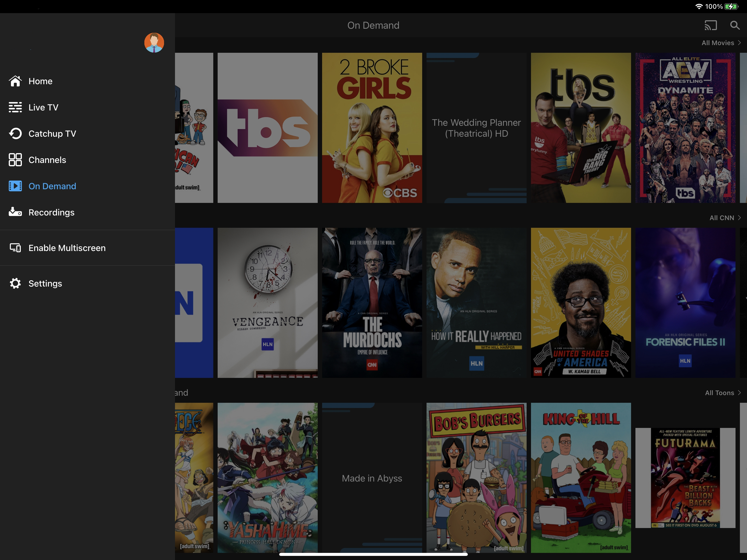This screenshot has height=560, width=747.
Task: Open United Shades of America poster
Action: [580, 303]
